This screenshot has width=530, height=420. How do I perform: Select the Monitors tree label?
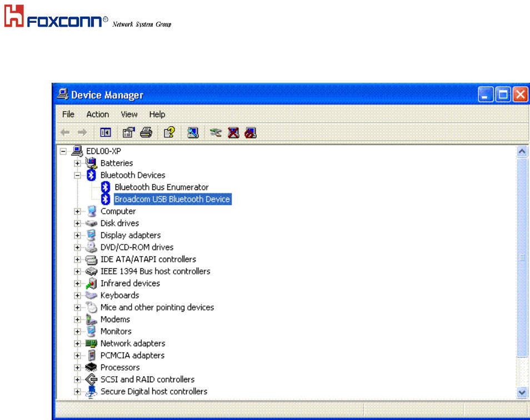[116, 332]
